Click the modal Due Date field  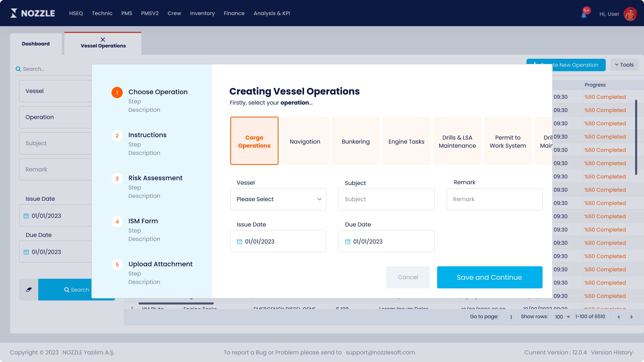pos(386,241)
